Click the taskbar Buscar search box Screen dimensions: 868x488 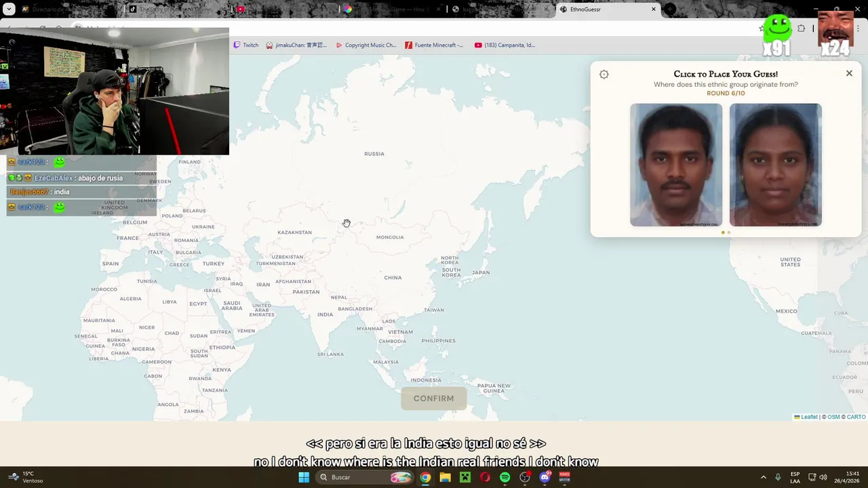coord(365,477)
